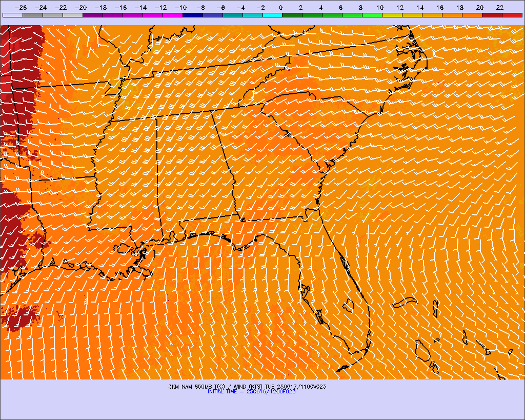525x420 pixels.
Task: Click the "-4" scale label
Action: click(x=240, y=7)
